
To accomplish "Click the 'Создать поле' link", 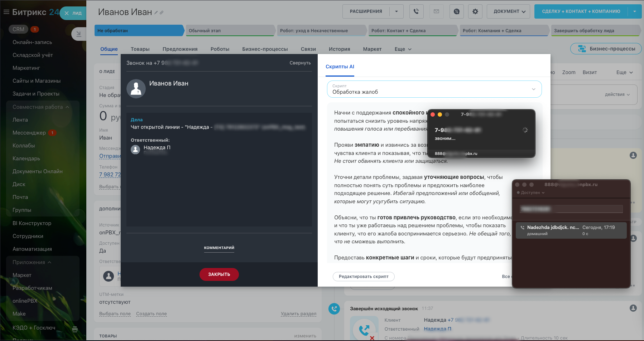I will (152, 314).
